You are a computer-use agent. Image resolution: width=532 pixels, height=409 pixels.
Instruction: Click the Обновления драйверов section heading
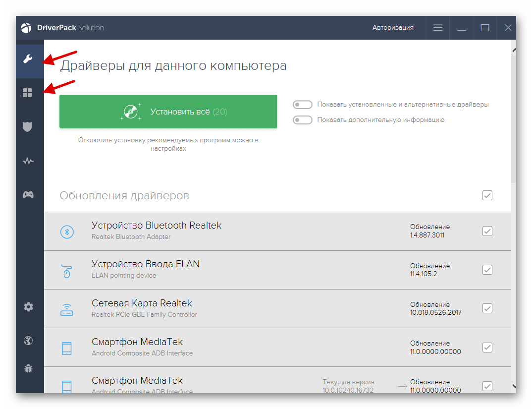tap(124, 196)
